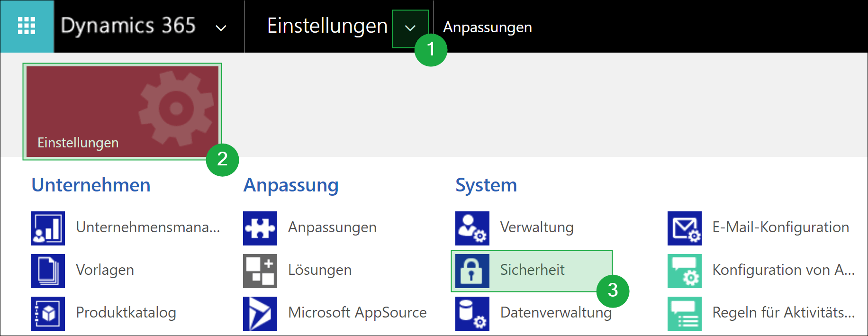Click the Datenverwaltung database icon

(x=472, y=314)
